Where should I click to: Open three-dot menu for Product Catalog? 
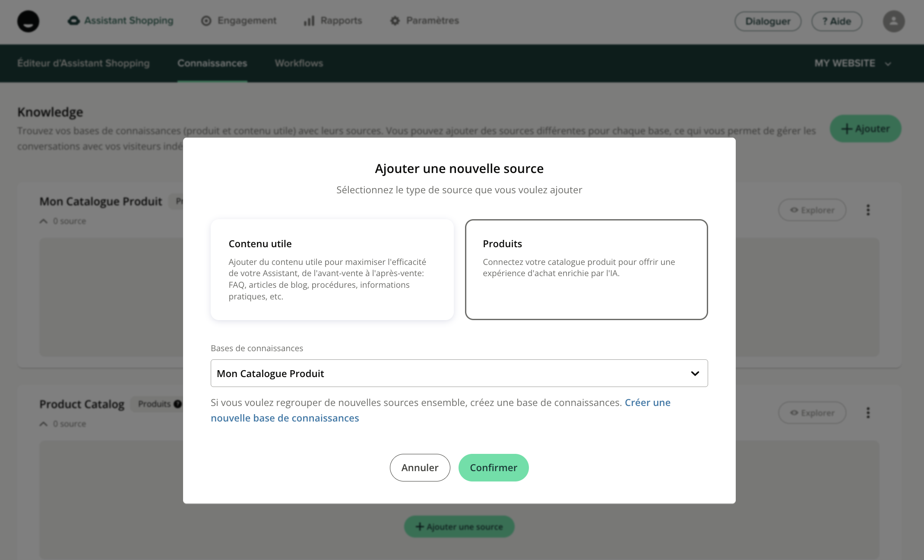click(868, 413)
